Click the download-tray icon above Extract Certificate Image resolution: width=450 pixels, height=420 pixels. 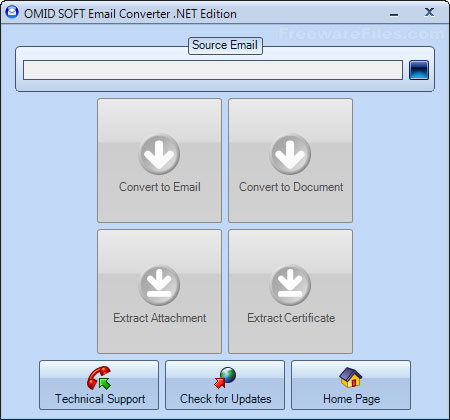pos(290,285)
